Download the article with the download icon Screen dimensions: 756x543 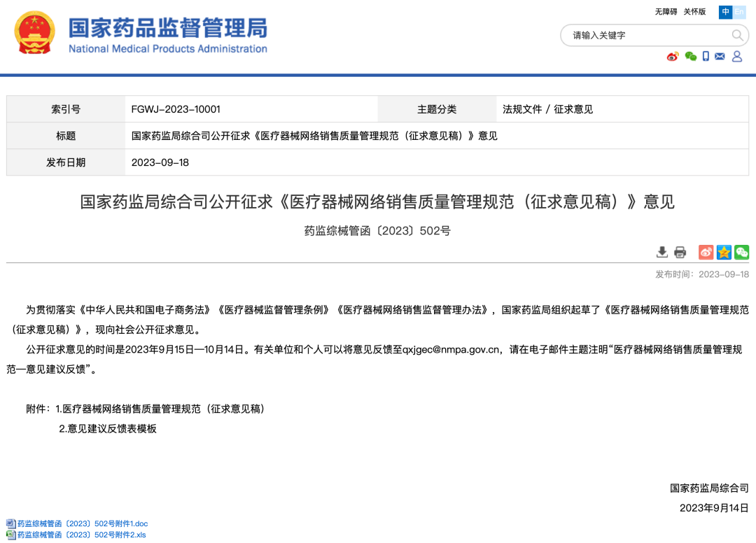[x=661, y=253]
